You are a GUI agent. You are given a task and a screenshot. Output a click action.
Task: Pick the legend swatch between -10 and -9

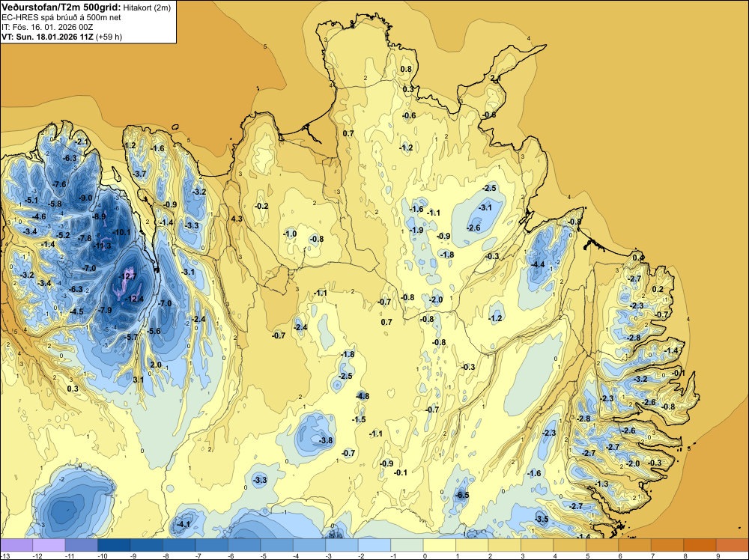click(x=114, y=545)
